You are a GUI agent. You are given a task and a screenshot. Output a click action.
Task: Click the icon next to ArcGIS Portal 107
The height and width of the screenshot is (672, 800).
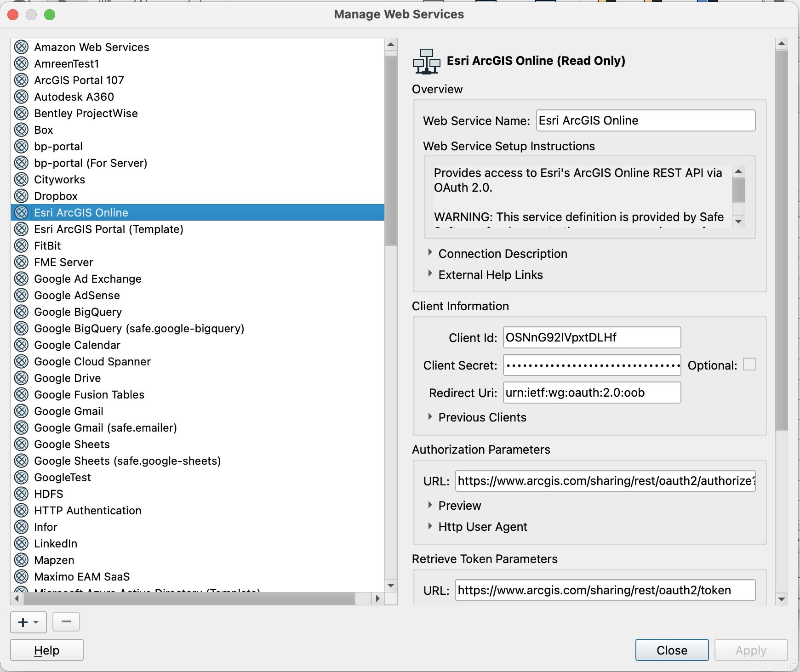click(x=21, y=80)
